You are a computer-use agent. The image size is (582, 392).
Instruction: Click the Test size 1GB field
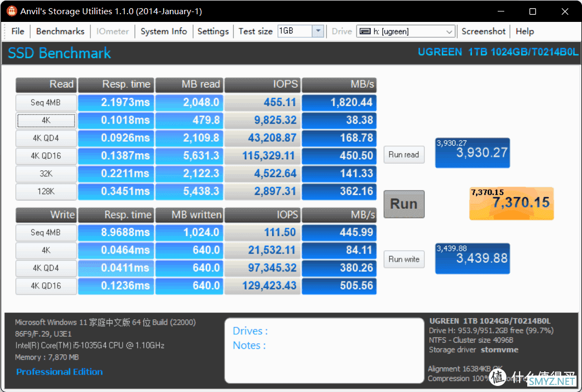point(301,31)
